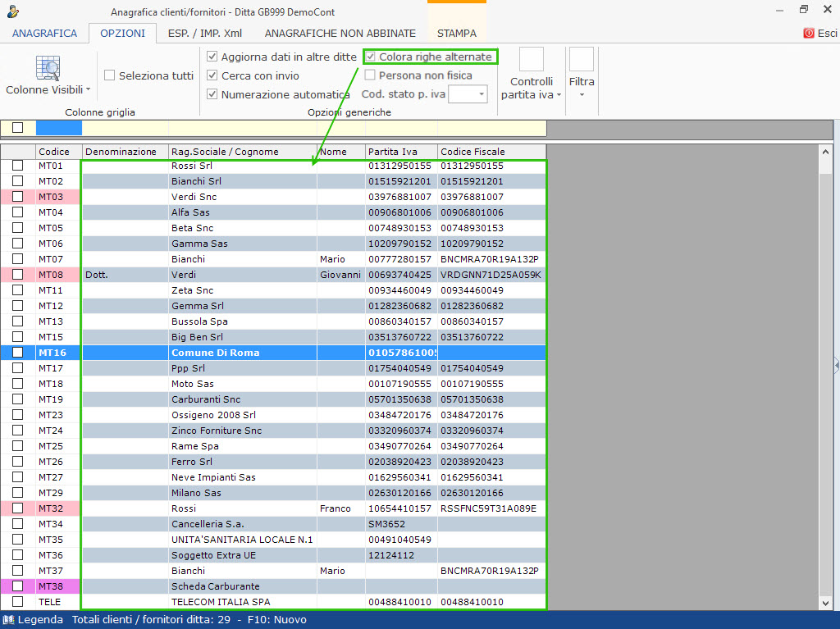The image size is (840, 629).
Task: Sort by Codice column header
Action: tap(59, 152)
